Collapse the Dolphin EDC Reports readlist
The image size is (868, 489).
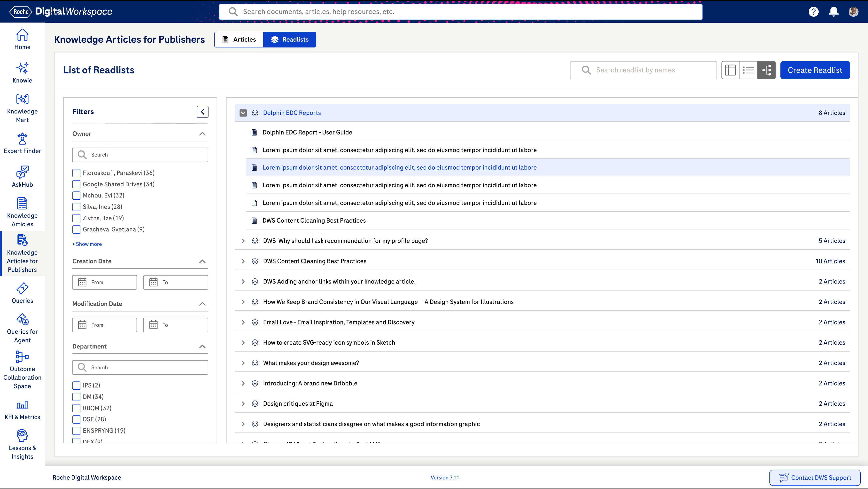(x=243, y=113)
